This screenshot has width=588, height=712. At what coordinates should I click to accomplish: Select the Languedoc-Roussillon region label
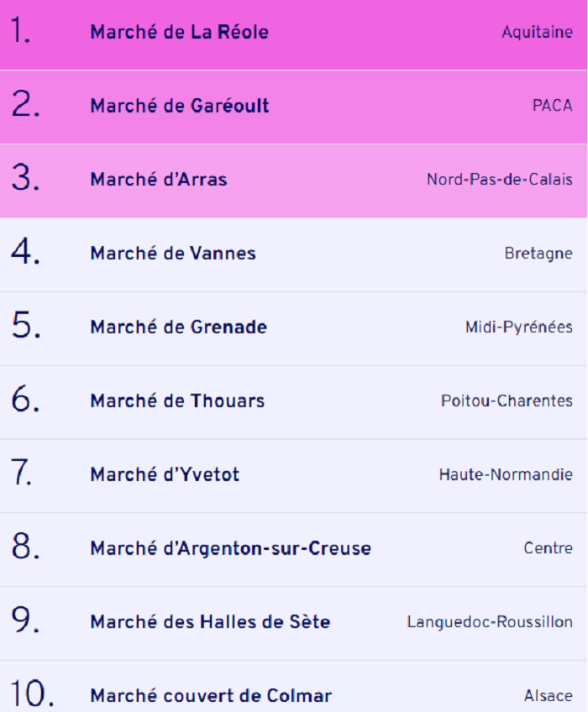[x=490, y=622]
